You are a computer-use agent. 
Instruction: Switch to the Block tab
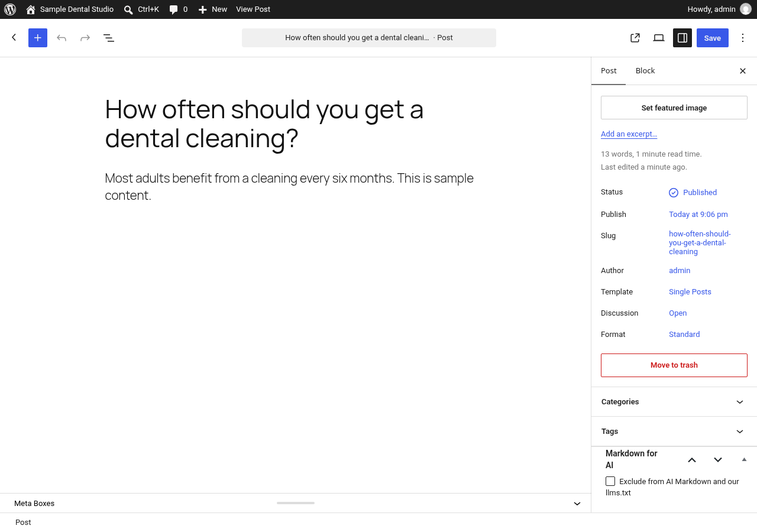(645, 71)
